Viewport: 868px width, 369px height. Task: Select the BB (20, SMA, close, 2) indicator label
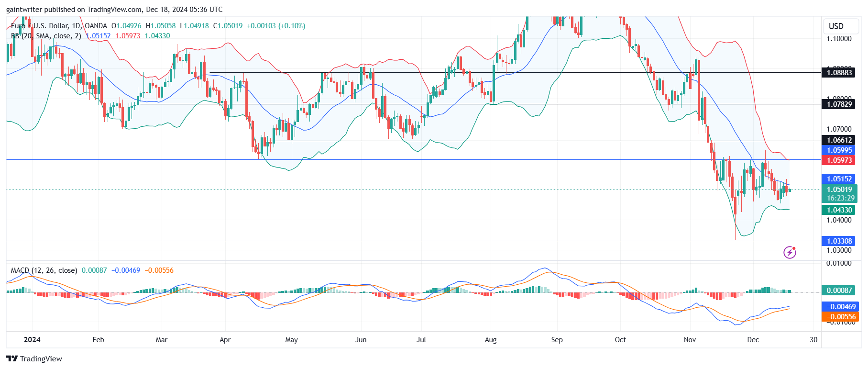(46, 36)
